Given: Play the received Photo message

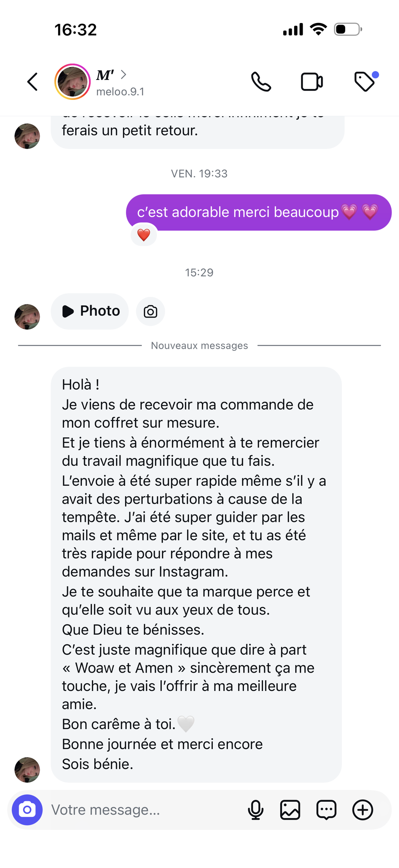Looking at the screenshot, I should pos(90,311).
